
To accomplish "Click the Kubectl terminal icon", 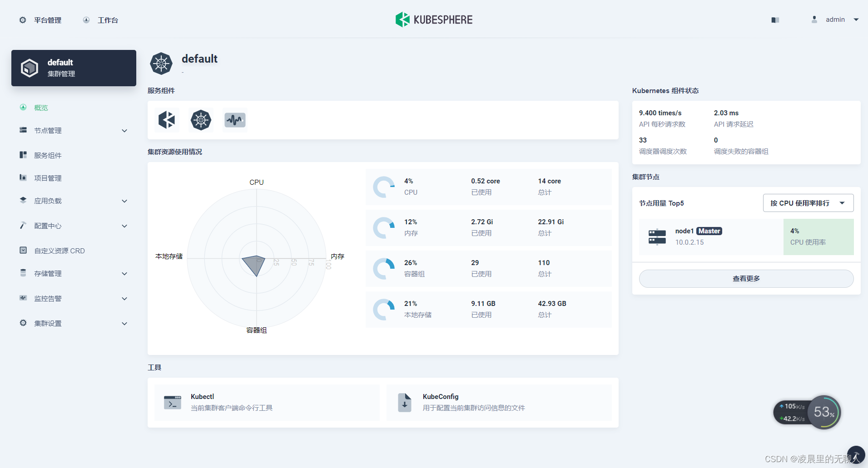I will pos(173,402).
